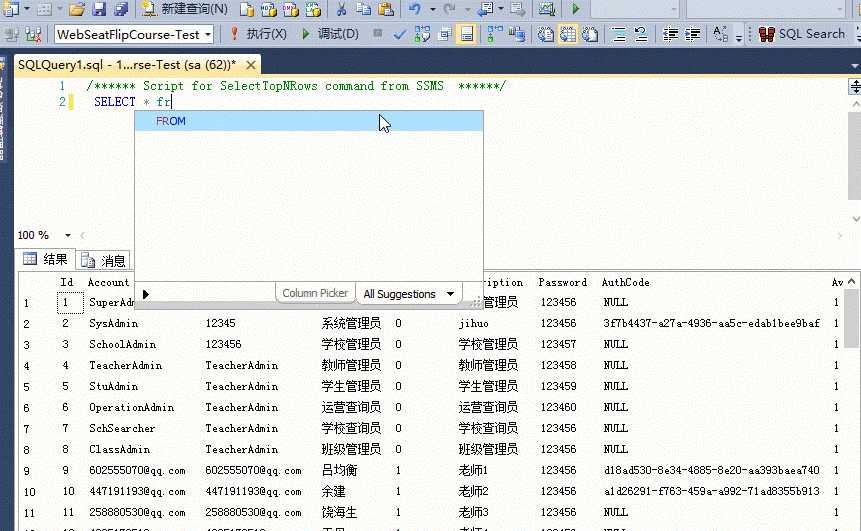Click the 执行(X) execute button

point(258,34)
